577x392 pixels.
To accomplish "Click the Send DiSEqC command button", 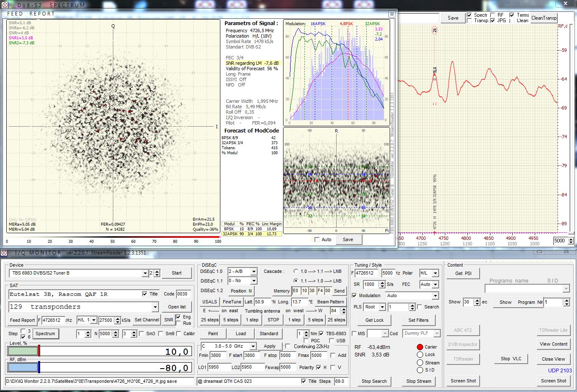I will 340,291.
